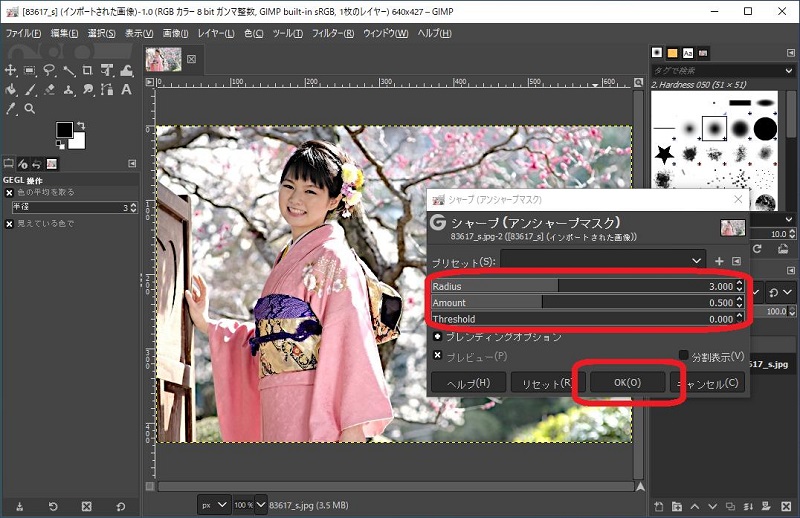Screen dimensions: 800x518
Task: Select the Warp Transform tool
Action: click(127, 70)
